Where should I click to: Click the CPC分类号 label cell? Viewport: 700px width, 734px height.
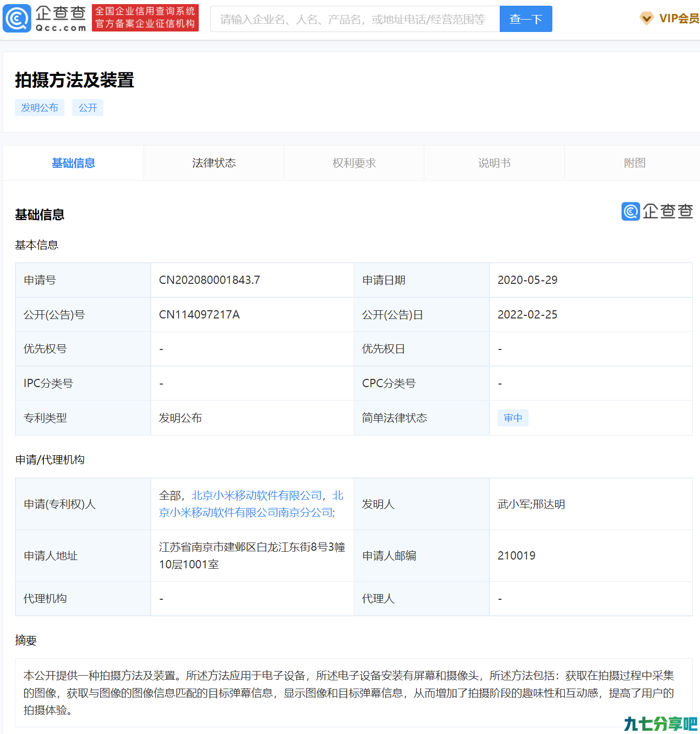pos(421,384)
